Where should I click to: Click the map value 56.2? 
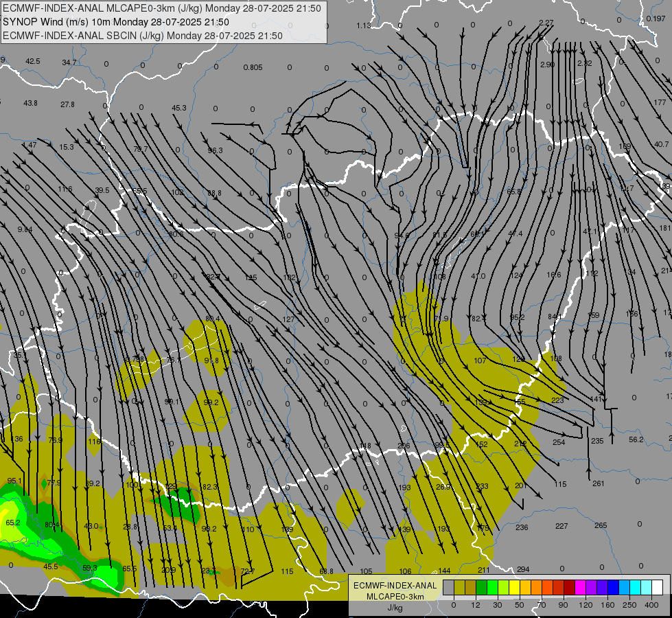point(636,439)
